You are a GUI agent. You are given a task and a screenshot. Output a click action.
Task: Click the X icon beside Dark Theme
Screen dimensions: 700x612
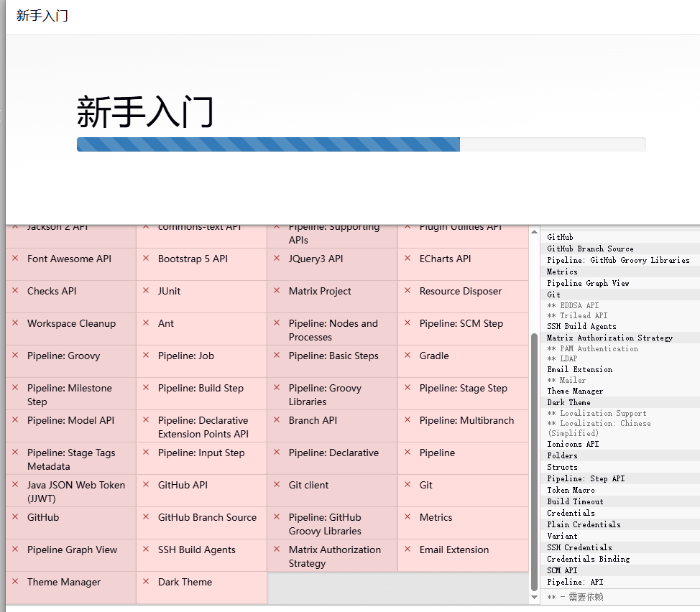tap(146, 581)
